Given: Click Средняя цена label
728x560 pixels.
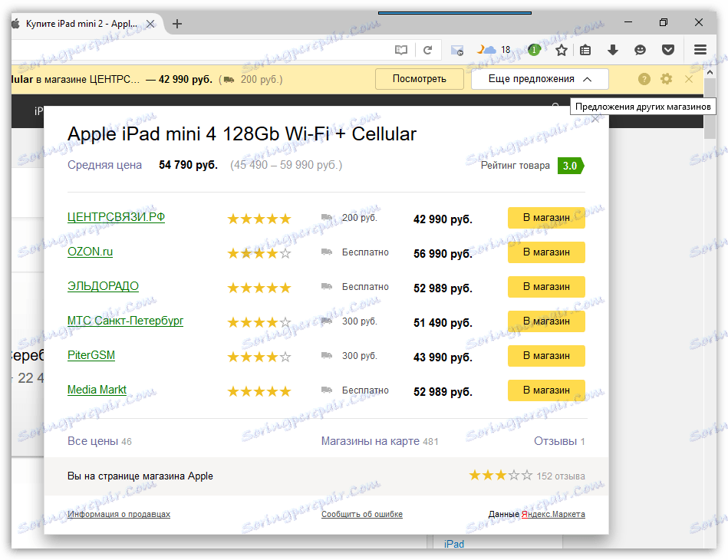Looking at the screenshot, I should click(104, 165).
